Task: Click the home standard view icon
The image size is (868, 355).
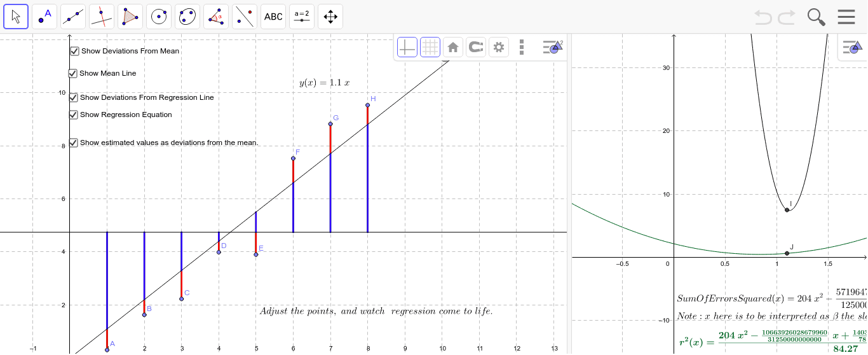Action: [x=453, y=47]
